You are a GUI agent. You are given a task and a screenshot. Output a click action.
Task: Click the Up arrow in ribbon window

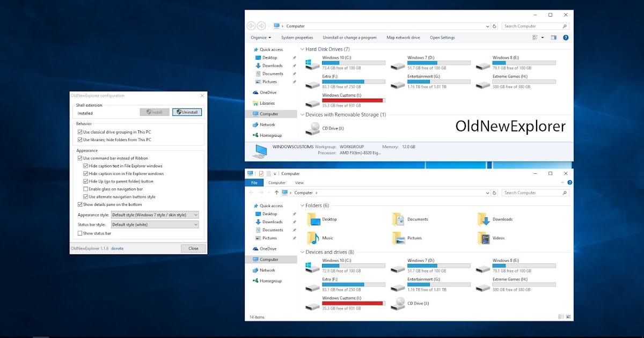(276, 193)
